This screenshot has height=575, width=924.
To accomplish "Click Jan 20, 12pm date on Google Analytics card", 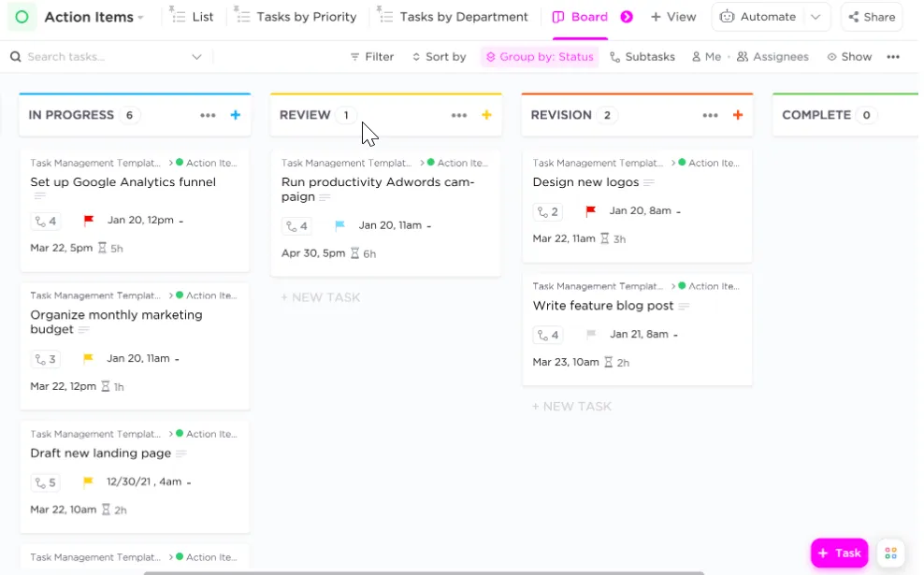I will click(x=140, y=220).
